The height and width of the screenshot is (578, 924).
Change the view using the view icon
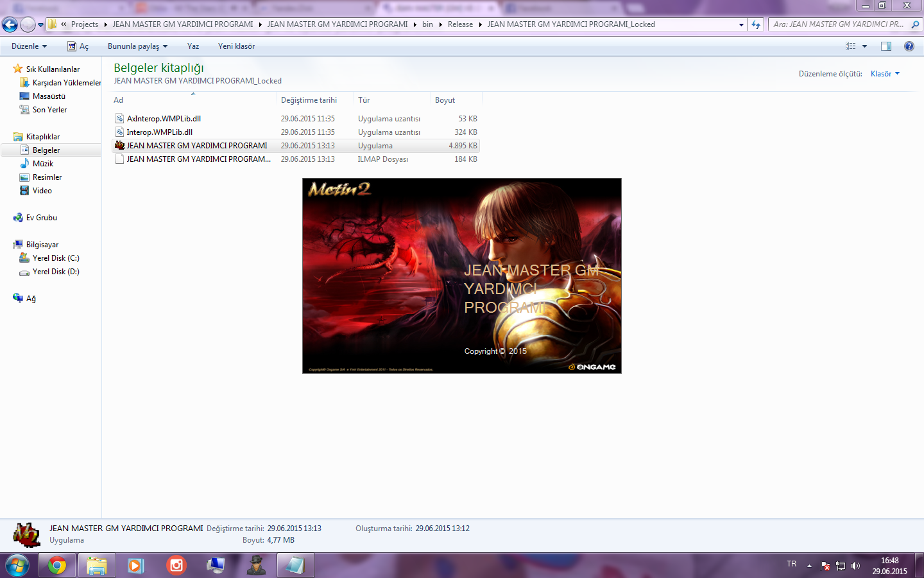pos(851,46)
